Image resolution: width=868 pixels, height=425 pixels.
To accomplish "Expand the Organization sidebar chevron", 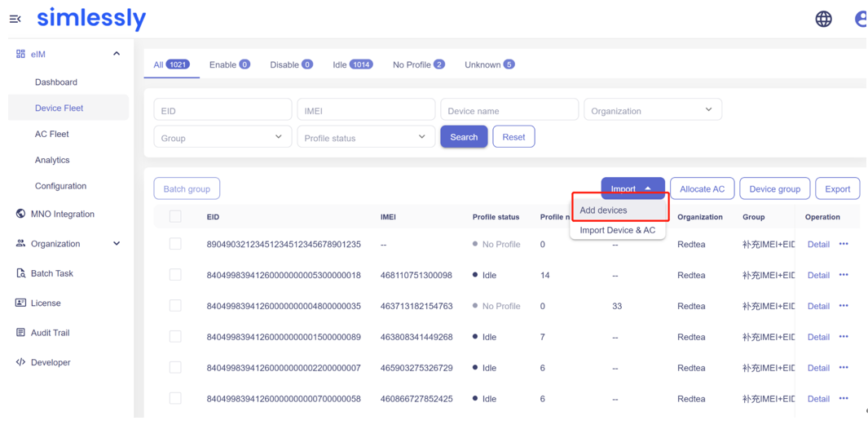I will point(117,243).
